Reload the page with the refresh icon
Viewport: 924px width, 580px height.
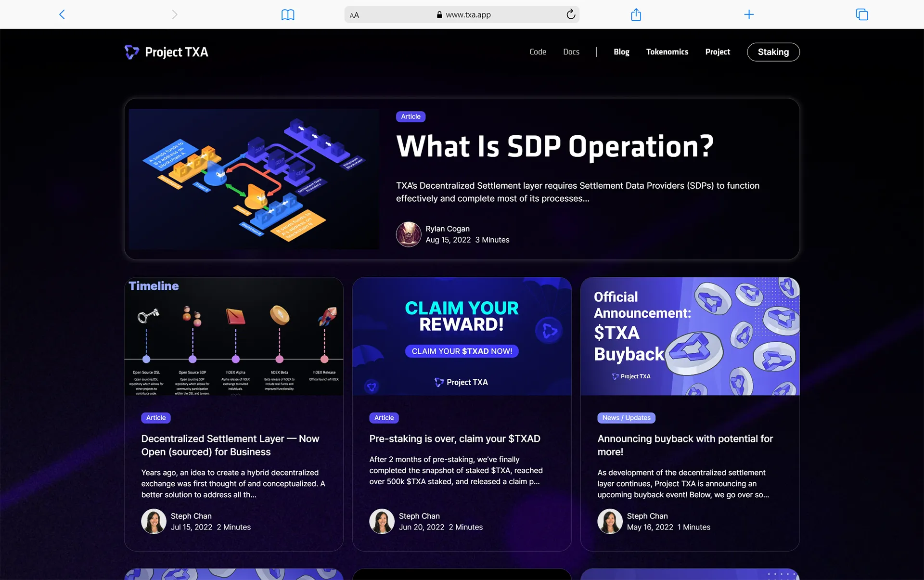[x=571, y=14]
